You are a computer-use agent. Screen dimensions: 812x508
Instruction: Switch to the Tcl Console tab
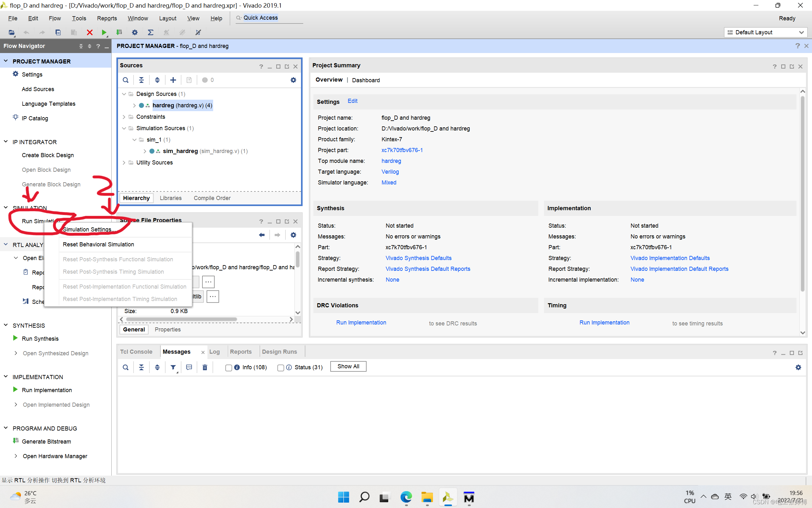click(136, 351)
